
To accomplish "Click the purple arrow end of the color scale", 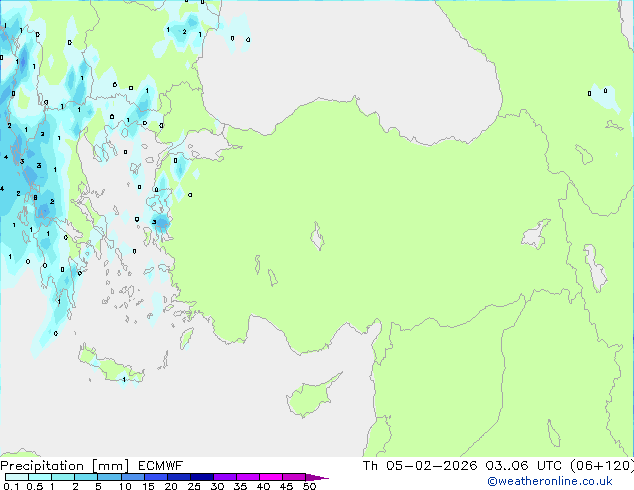I will click(318, 478).
